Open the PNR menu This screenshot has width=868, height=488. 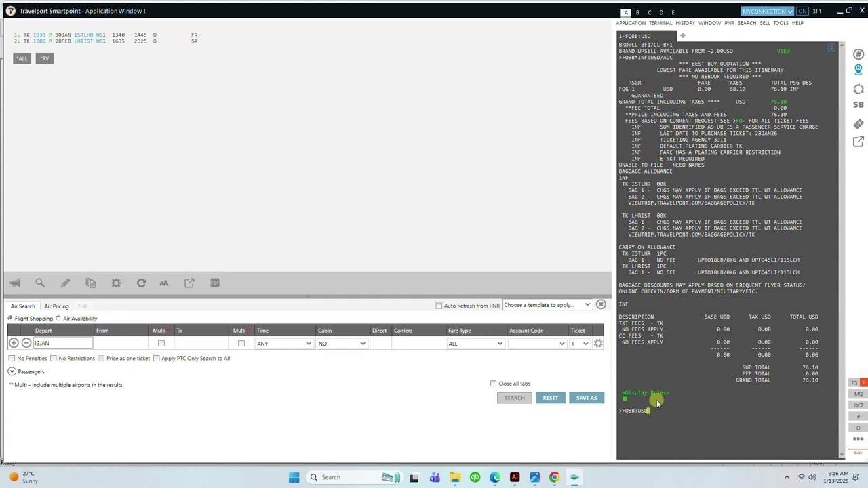tap(729, 23)
